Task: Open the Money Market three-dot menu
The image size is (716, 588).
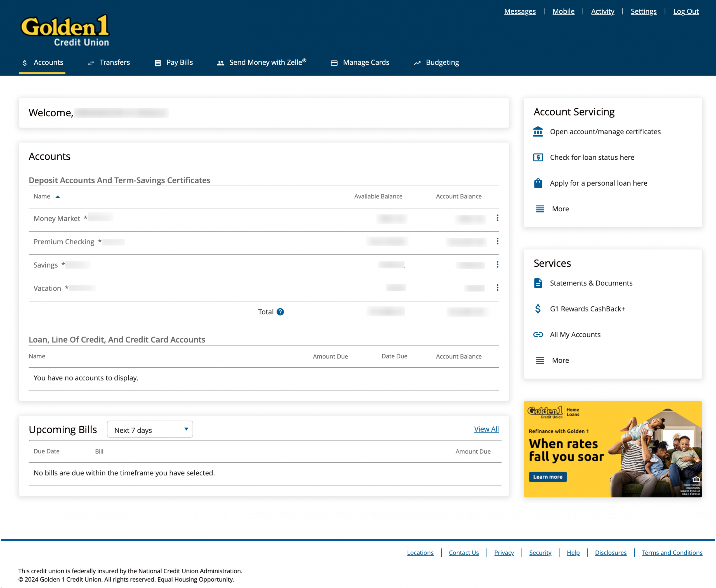Action: (498, 218)
